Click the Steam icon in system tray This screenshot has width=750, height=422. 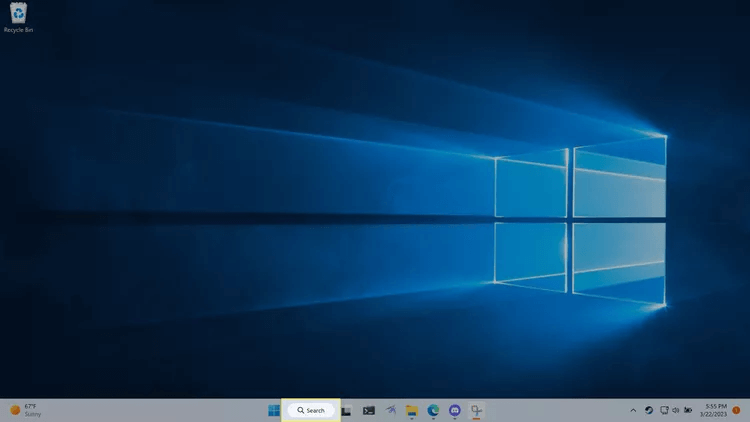pyautogui.click(x=649, y=410)
